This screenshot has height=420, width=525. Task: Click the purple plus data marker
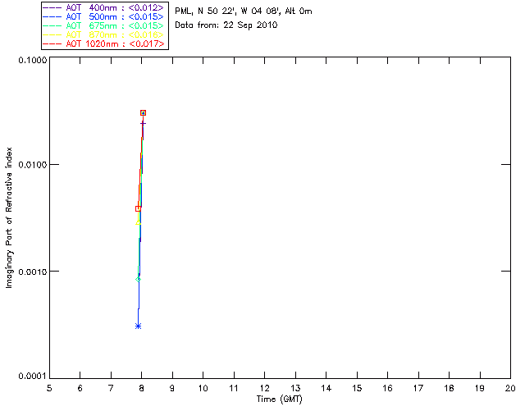tap(143, 124)
